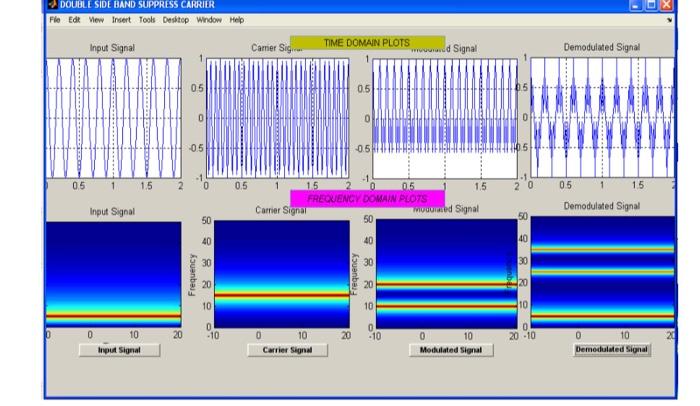
Task: Close the Double Side Band window
Action: (x=666, y=5)
